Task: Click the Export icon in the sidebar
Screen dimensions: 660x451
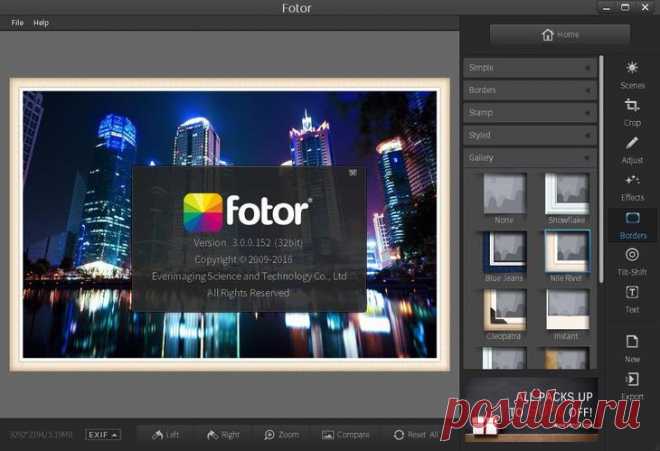Action: tap(632, 385)
